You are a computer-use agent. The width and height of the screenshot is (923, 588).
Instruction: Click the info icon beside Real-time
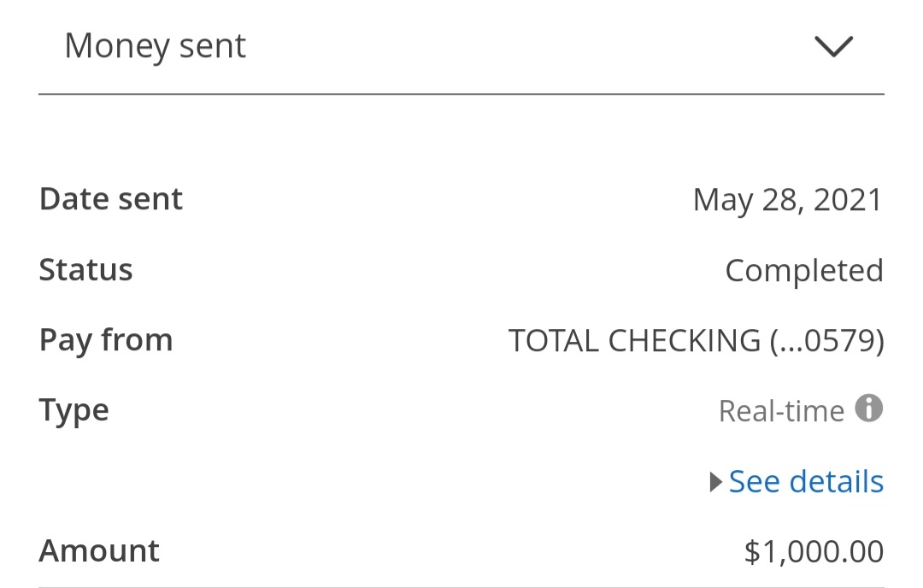point(869,408)
